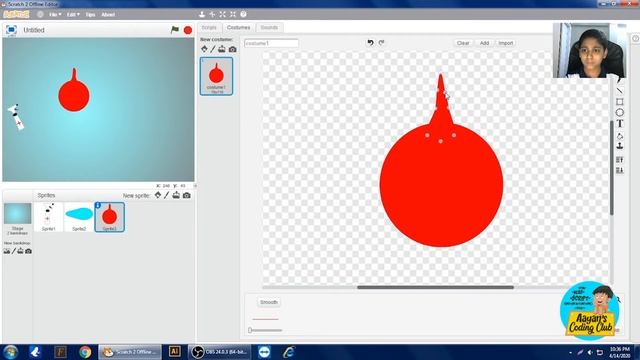Open the File menu
Image resolution: width=640 pixels, height=360 pixels.
coord(55,14)
